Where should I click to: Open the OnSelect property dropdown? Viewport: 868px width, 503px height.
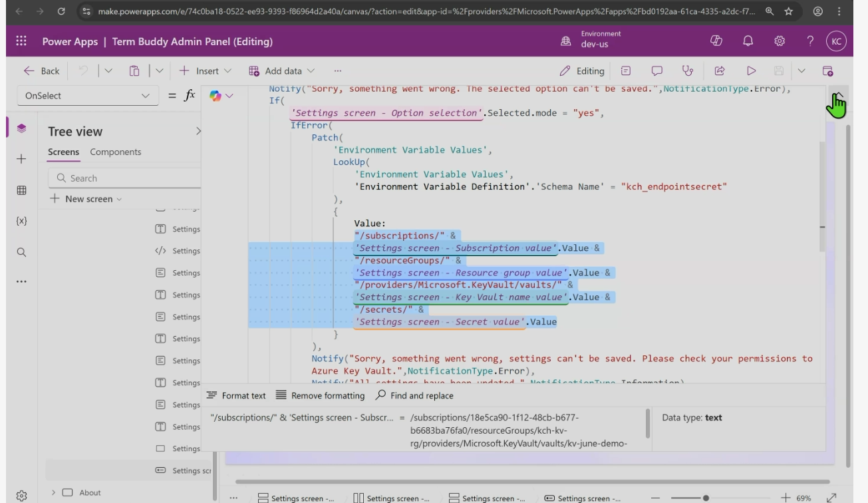[x=87, y=96]
